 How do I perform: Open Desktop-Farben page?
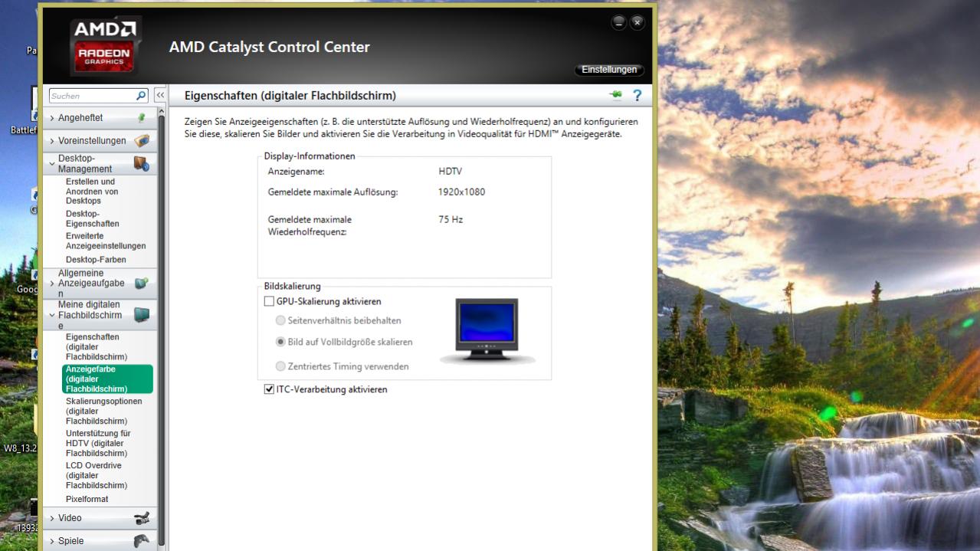point(96,260)
